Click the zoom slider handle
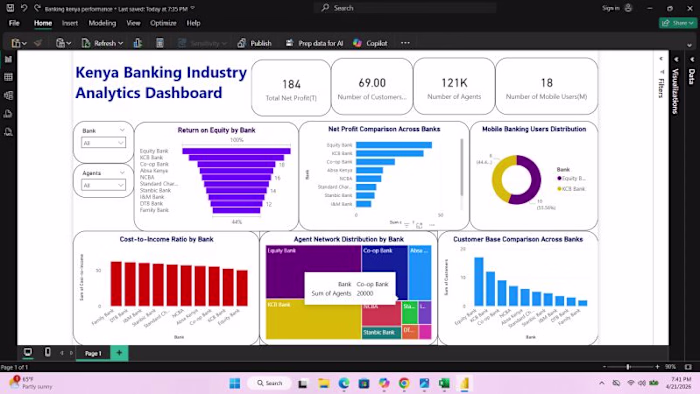700x394 pixels. click(628, 367)
